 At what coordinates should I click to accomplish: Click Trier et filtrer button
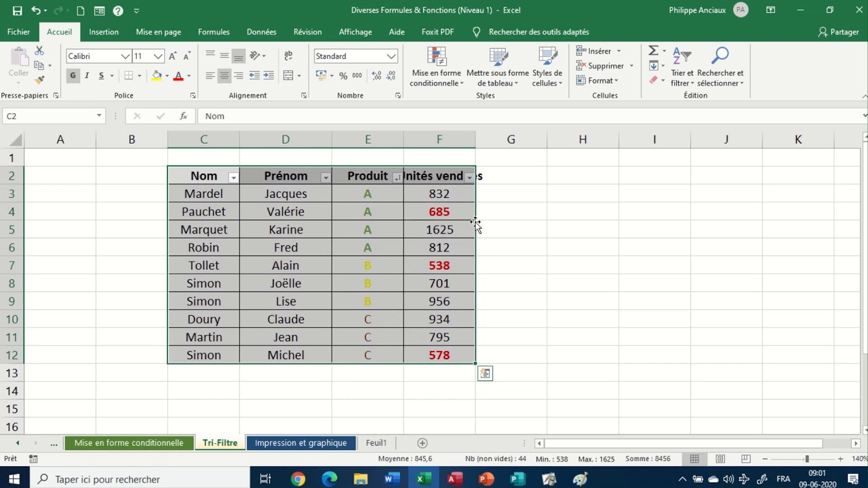[x=682, y=67]
